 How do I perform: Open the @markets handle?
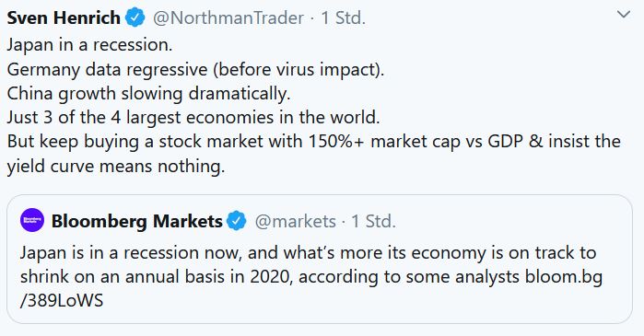296,222
